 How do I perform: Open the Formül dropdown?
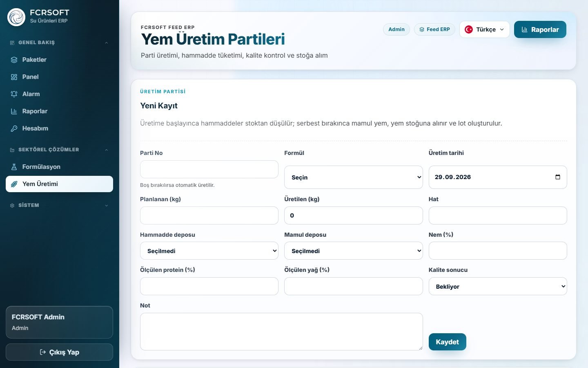[x=354, y=177]
